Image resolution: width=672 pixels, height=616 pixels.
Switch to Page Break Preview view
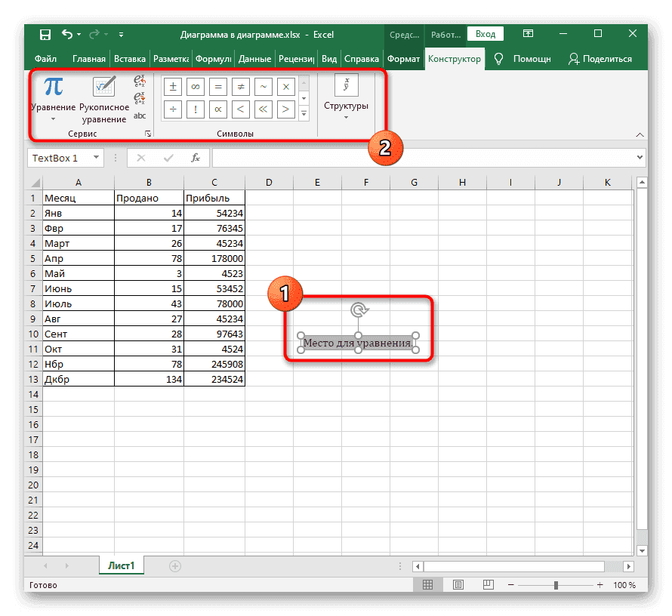[488, 585]
